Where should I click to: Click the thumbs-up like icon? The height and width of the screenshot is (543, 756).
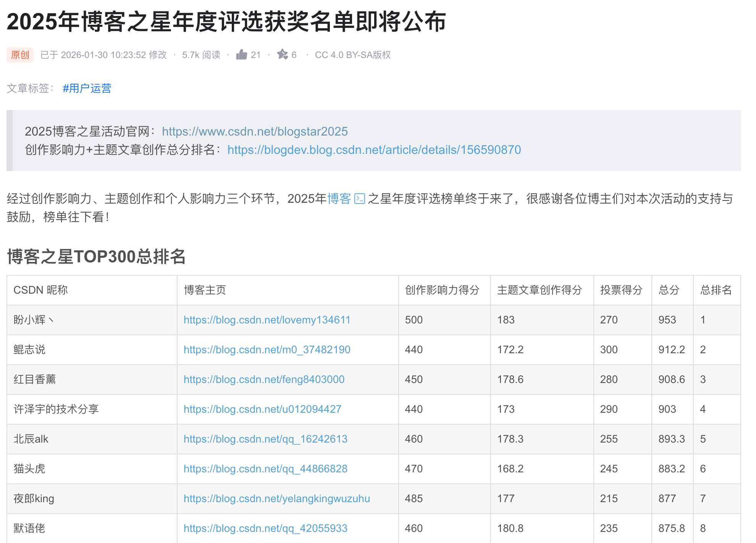(x=242, y=55)
